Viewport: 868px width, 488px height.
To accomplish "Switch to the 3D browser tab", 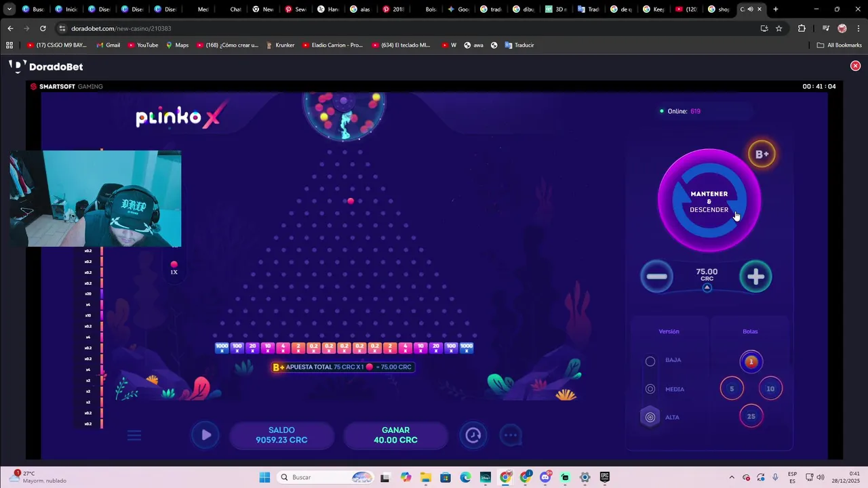I will point(555,9).
